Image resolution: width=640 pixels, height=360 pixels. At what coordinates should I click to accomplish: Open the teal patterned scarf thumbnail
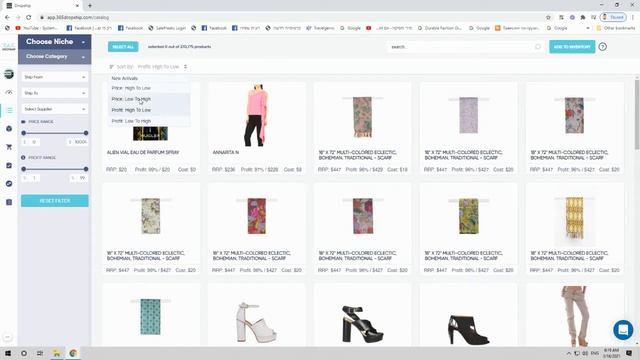pyautogui.click(x=151, y=317)
